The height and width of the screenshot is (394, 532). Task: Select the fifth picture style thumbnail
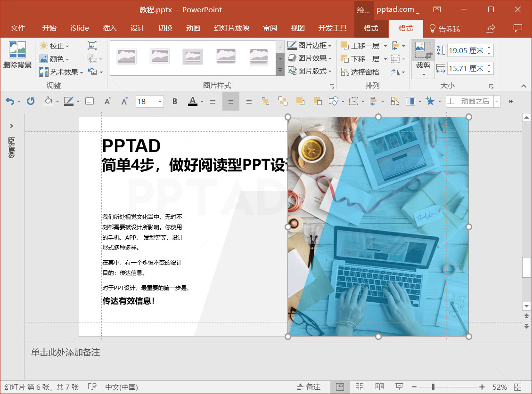tap(259, 56)
